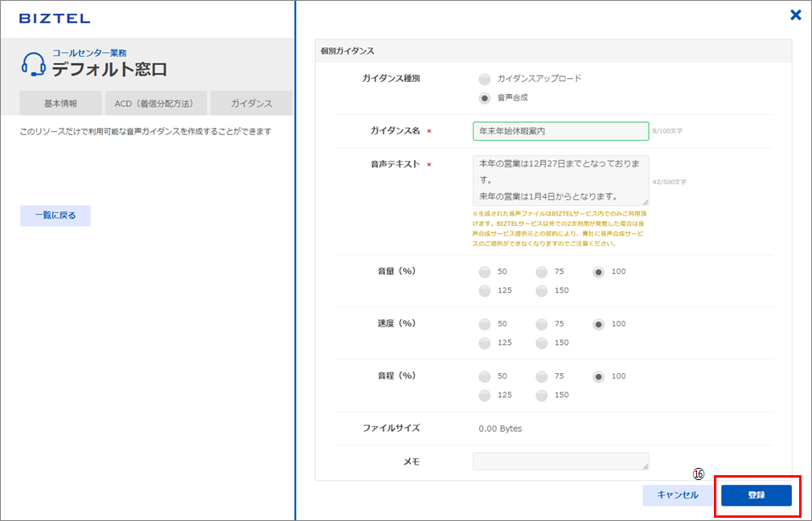The width and height of the screenshot is (812, 521).
Task: Click into the 音声テキスト textarea
Action: point(560,180)
